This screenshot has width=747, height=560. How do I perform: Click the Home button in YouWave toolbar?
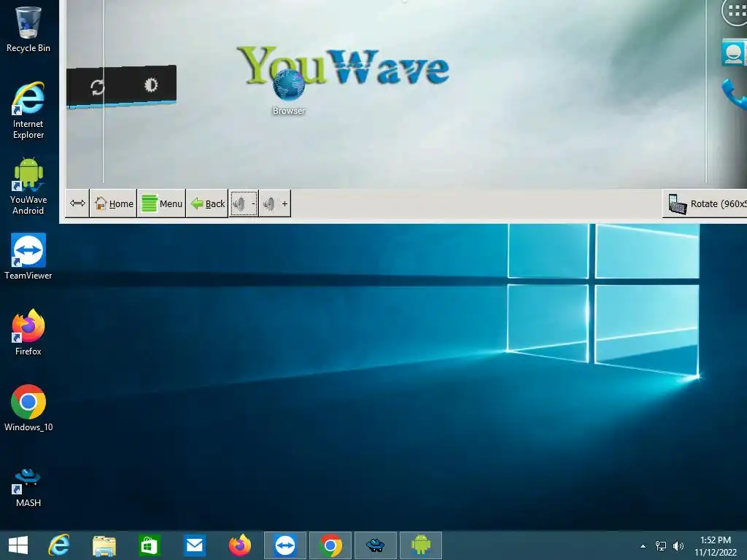(113, 204)
